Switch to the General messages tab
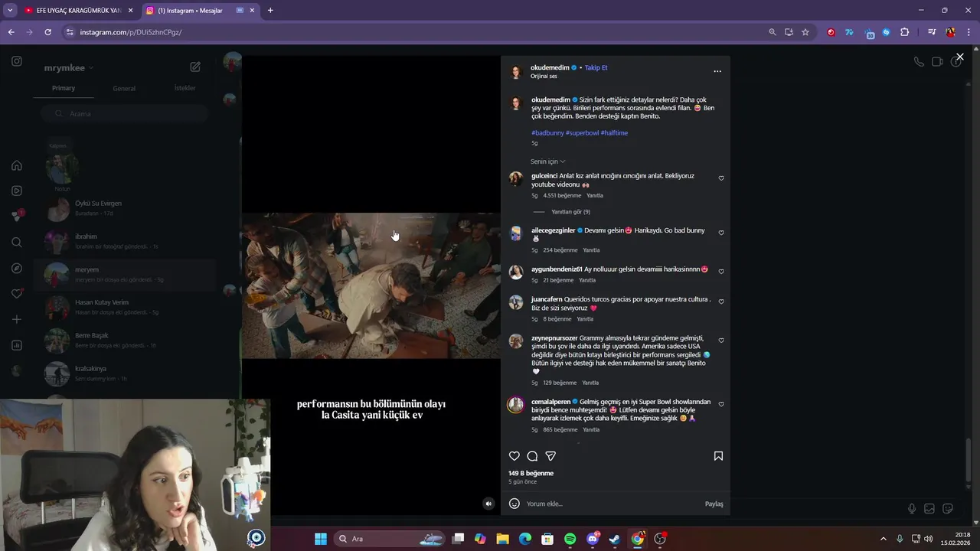 (x=124, y=89)
